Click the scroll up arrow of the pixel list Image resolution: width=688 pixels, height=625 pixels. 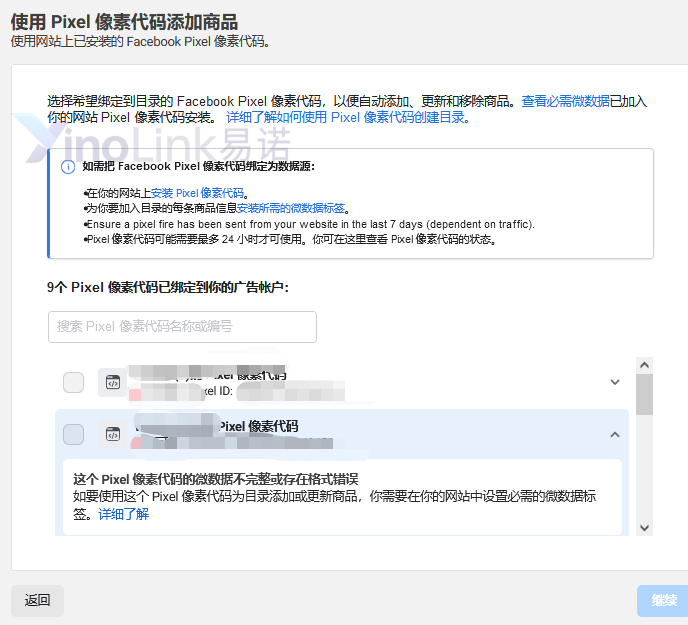pyautogui.click(x=644, y=365)
